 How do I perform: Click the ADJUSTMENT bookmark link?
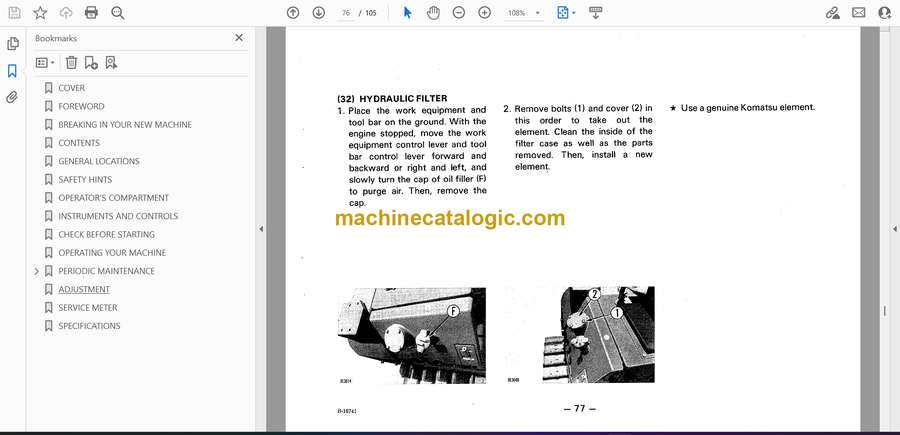[84, 289]
